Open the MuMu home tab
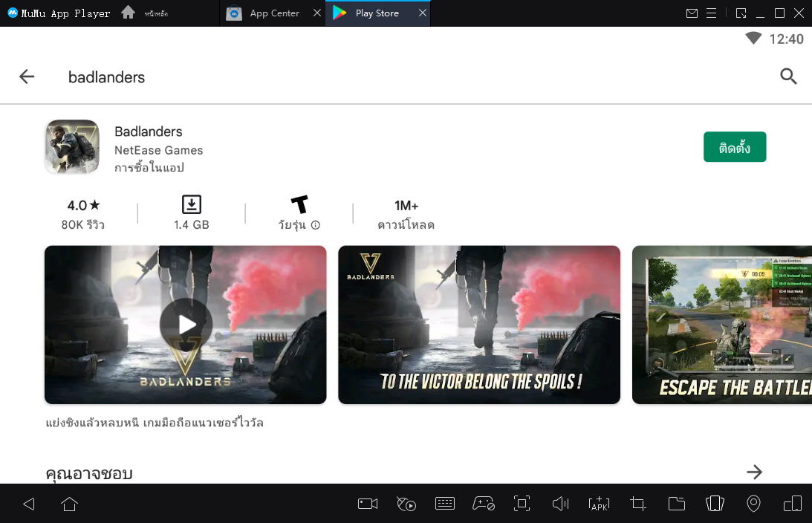 coord(129,13)
